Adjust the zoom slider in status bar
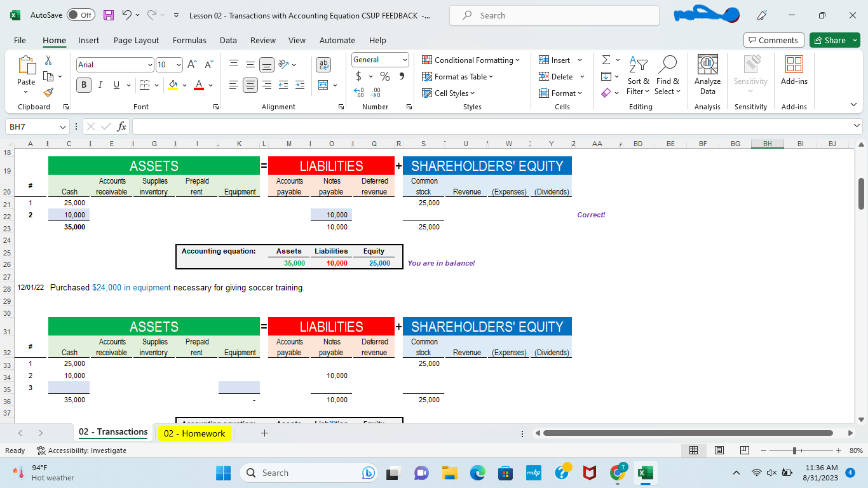Viewport: 868px width, 488px height. click(x=794, y=451)
